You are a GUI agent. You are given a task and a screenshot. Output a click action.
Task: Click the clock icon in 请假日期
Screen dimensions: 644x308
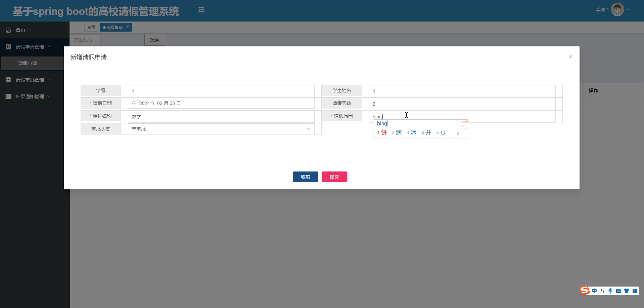pos(134,103)
